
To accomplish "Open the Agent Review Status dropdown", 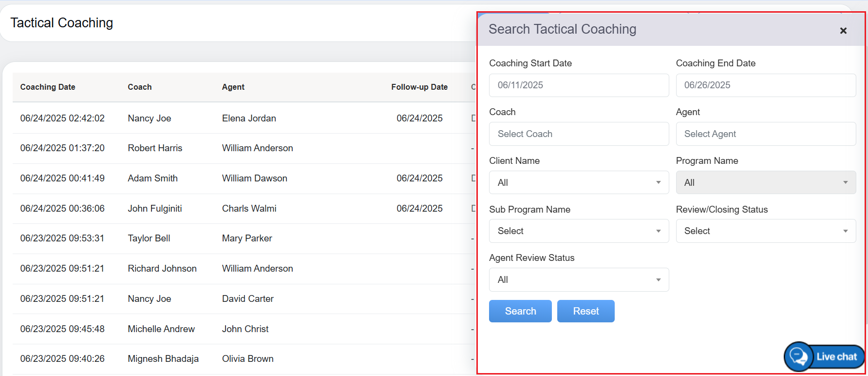I will (x=579, y=280).
